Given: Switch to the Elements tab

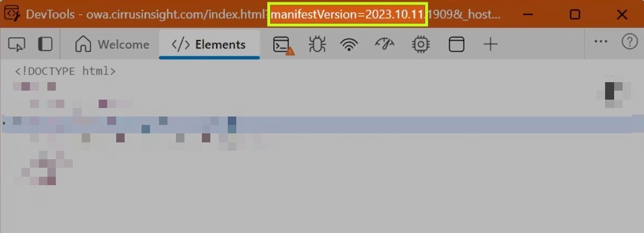Looking at the screenshot, I should tap(209, 44).
